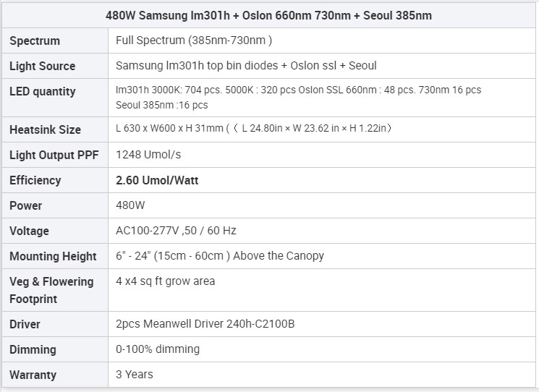Click the 0-100% dimming value
The image size is (539, 392).
(158, 349)
